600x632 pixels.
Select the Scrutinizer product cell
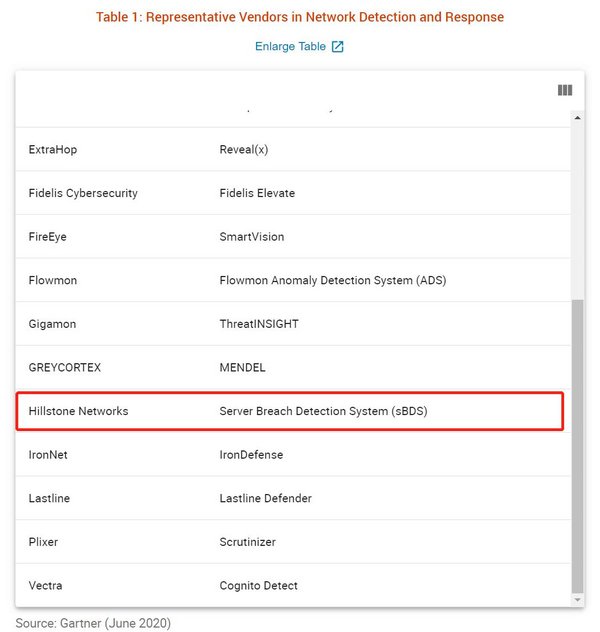tap(248, 542)
